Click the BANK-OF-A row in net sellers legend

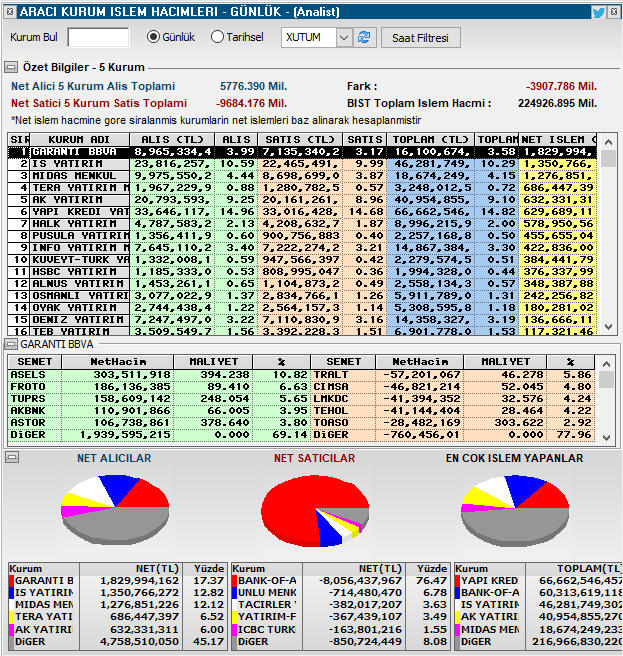[341, 581]
